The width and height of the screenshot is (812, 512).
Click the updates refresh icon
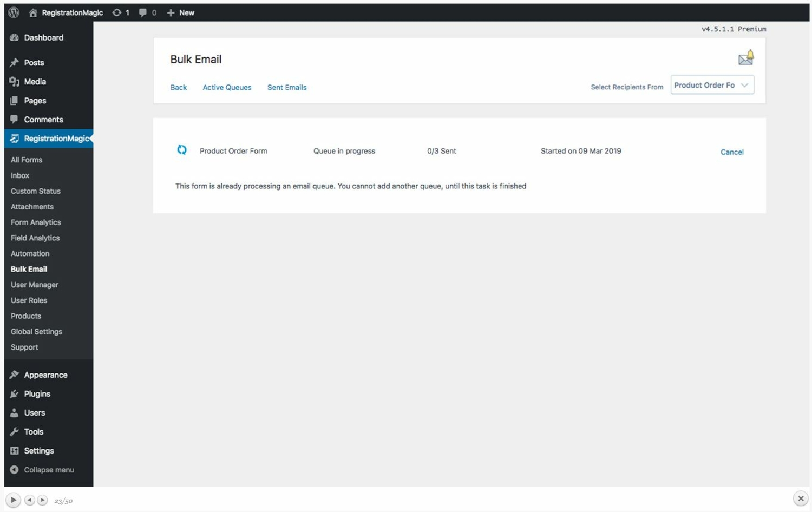[116, 12]
